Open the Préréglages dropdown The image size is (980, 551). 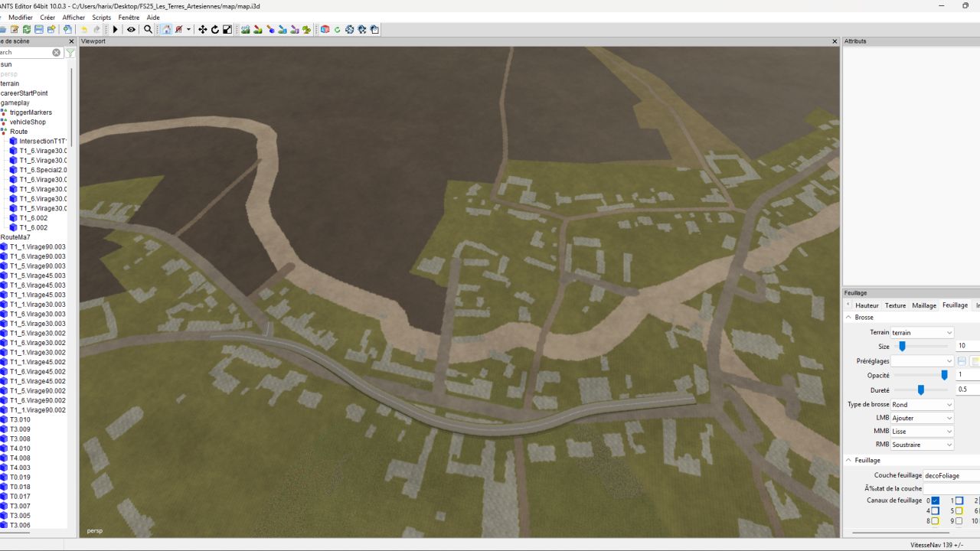pos(923,361)
